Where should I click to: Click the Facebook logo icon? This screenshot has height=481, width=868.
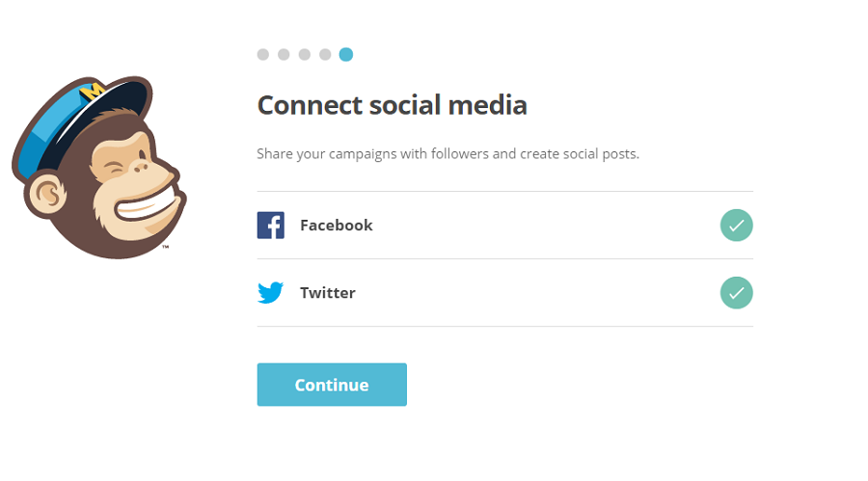pyautogui.click(x=271, y=226)
